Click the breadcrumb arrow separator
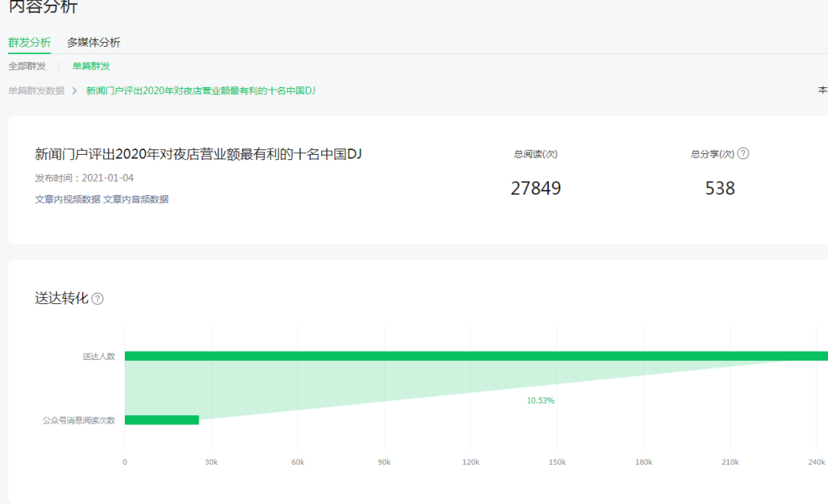Viewport: 828px width, 504px height. 75,90
